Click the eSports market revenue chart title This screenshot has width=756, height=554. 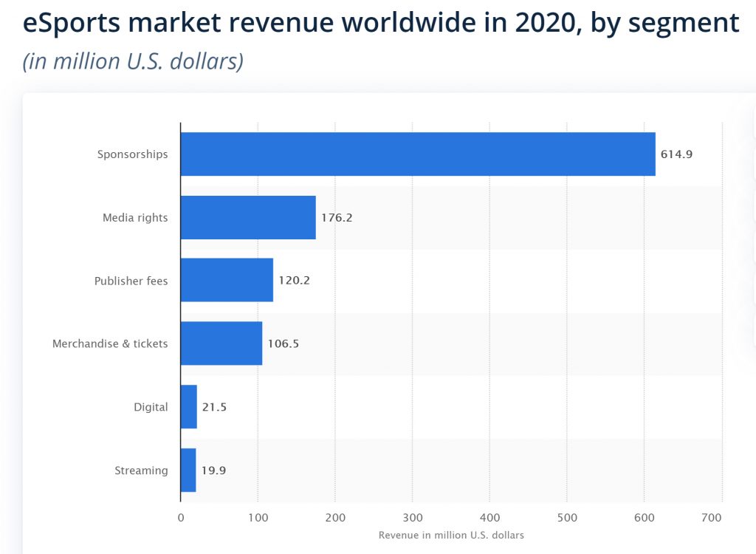coord(381,24)
